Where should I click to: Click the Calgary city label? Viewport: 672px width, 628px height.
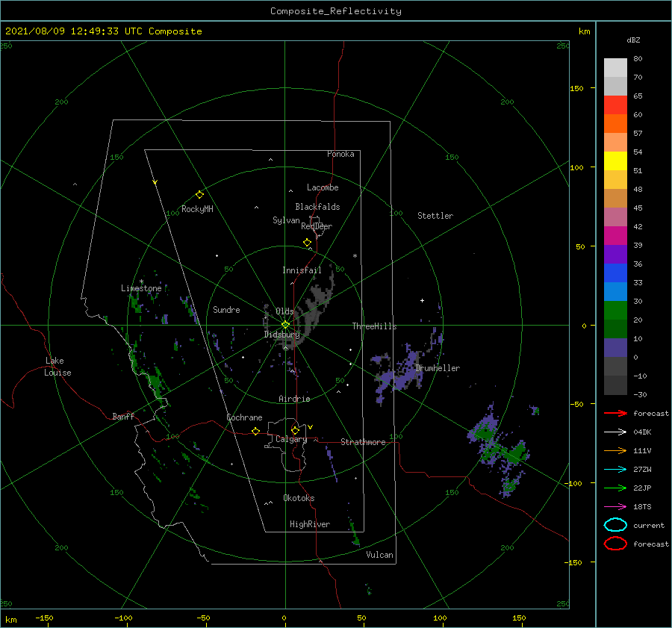(x=291, y=439)
